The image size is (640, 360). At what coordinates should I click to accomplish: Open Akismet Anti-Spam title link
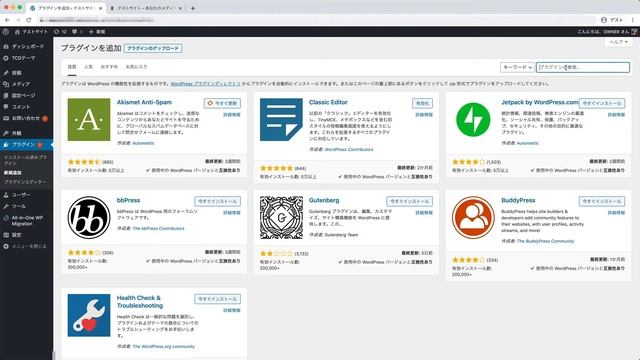click(x=144, y=102)
